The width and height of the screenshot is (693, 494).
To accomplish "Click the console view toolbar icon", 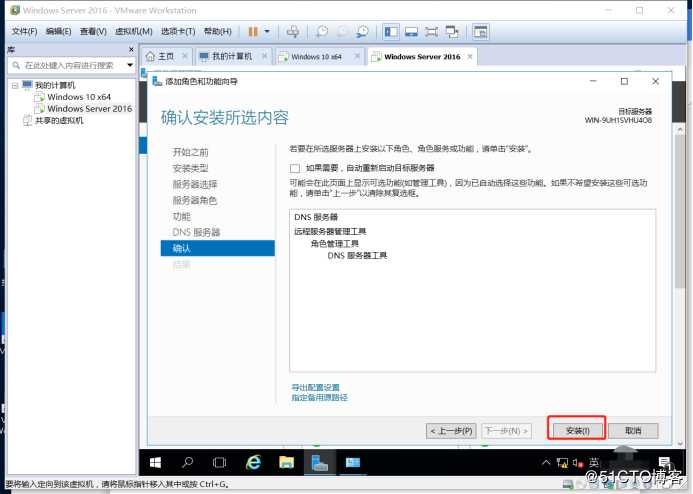I will [x=411, y=32].
